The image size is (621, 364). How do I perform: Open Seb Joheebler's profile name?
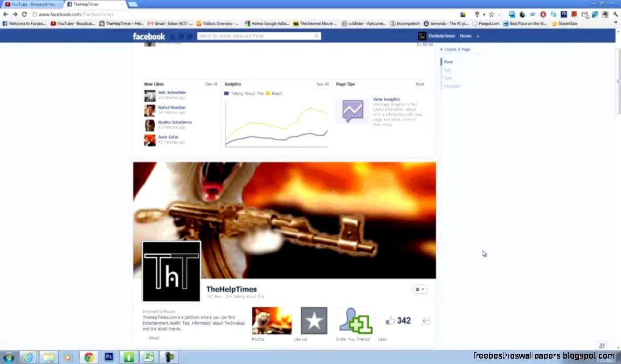click(172, 93)
